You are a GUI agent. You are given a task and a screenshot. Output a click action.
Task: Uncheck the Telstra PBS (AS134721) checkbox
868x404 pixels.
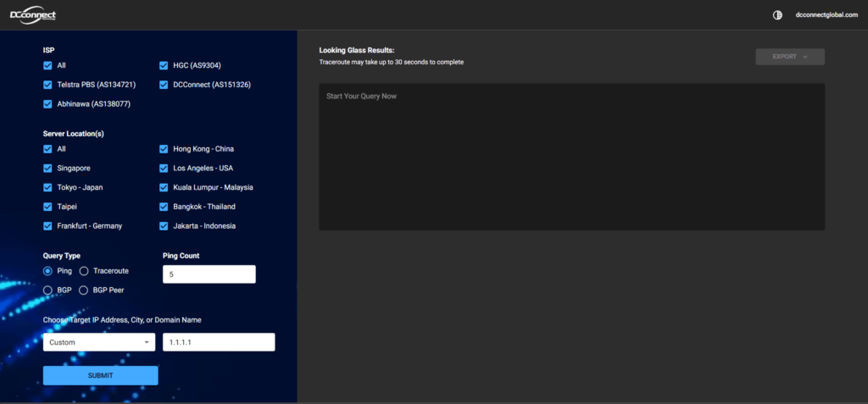click(x=48, y=85)
